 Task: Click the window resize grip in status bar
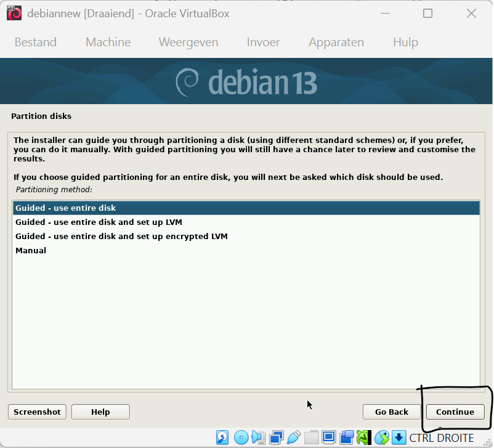pos(488,442)
